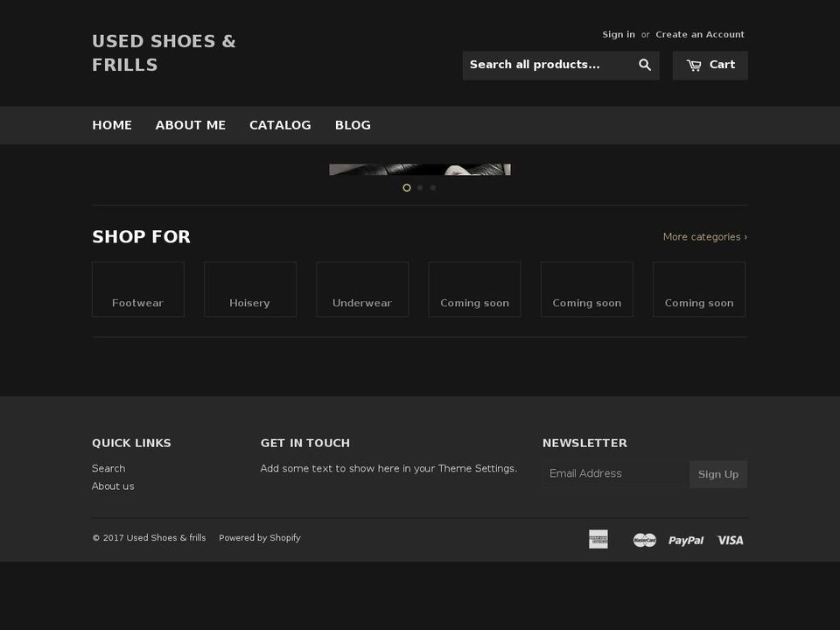Click Create an Account link

click(700, 34)
